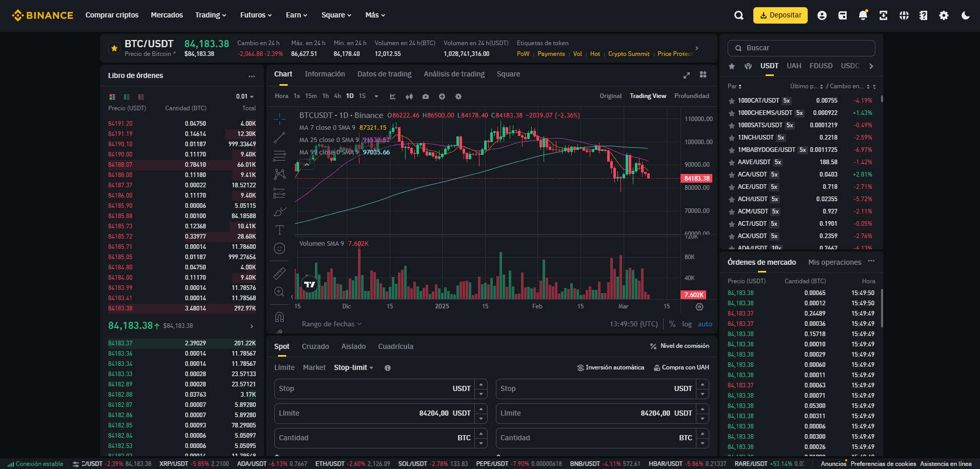The height and width of the screenshot is (469, 980).
Task: Select the zoom in tool on chart
Action: (279, 291)
